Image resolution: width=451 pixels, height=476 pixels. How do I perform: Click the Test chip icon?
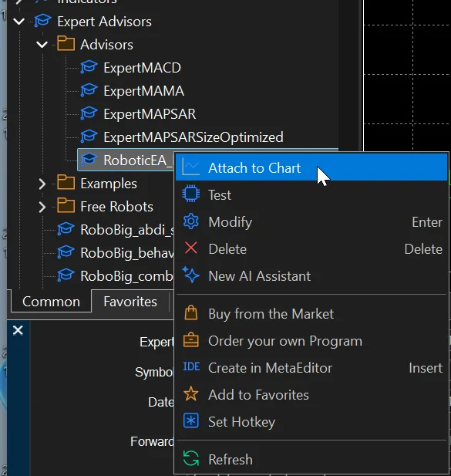[190, 194]
